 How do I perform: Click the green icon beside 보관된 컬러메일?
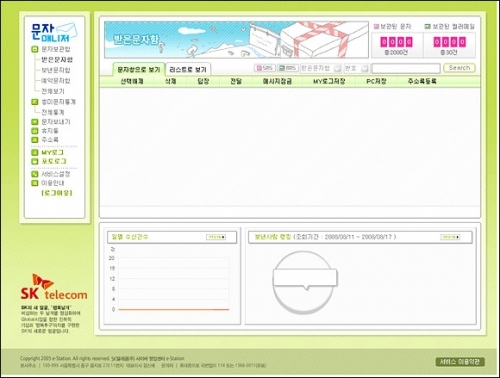tap(428, 26)
